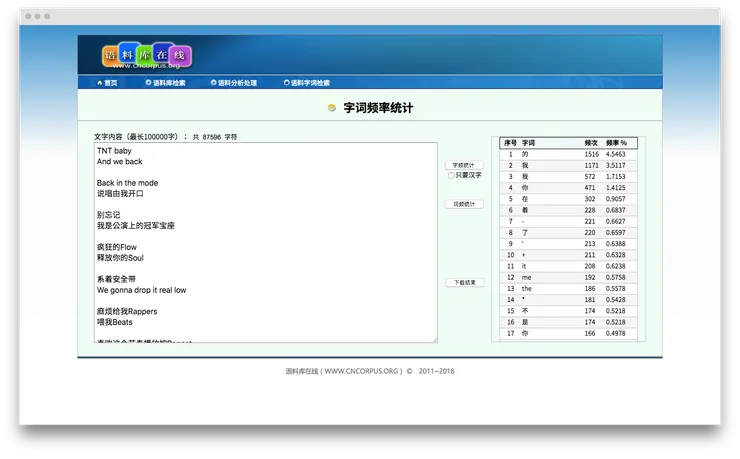Click the word "the" in results table
The image size is (740, 459).
click(x=527, y=289)
